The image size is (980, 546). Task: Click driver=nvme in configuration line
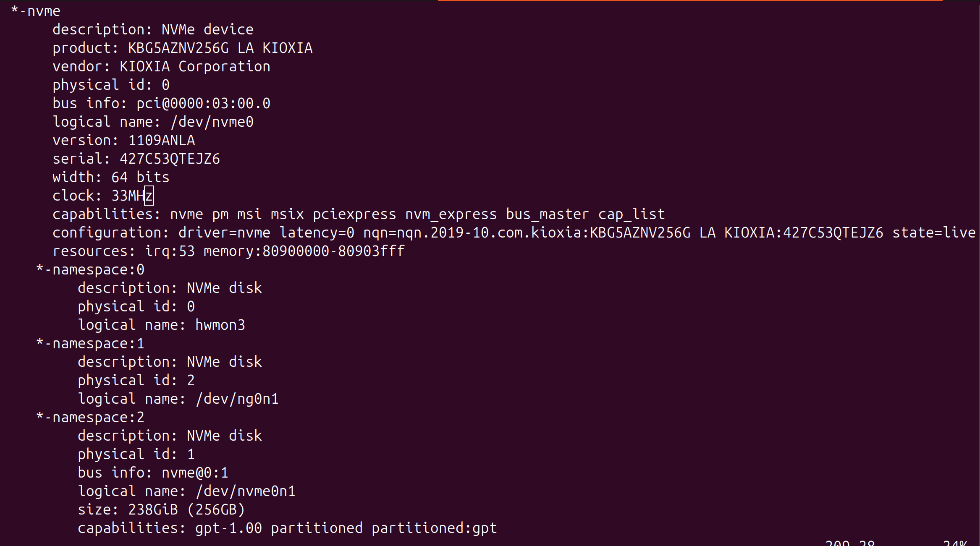click(x=224, y=233)
